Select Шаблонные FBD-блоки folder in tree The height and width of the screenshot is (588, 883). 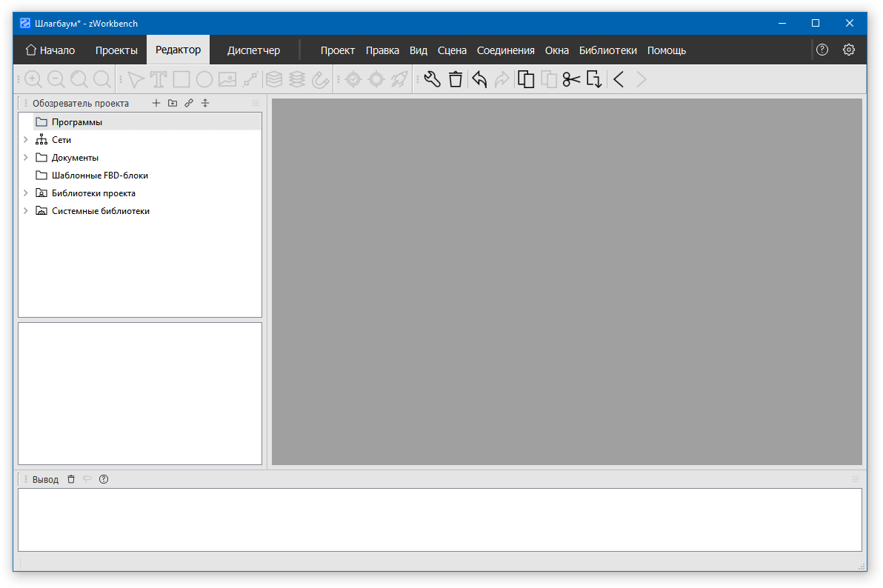(99, 176)
